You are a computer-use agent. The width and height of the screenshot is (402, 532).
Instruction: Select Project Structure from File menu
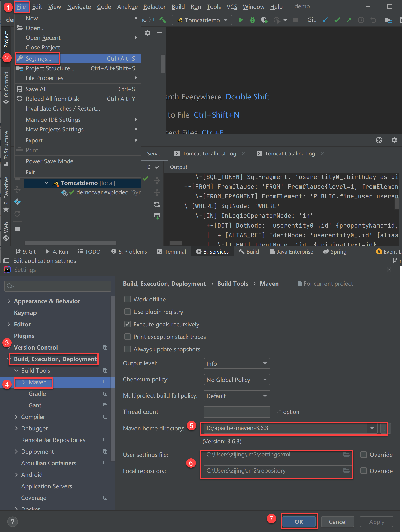coord(50,68)
